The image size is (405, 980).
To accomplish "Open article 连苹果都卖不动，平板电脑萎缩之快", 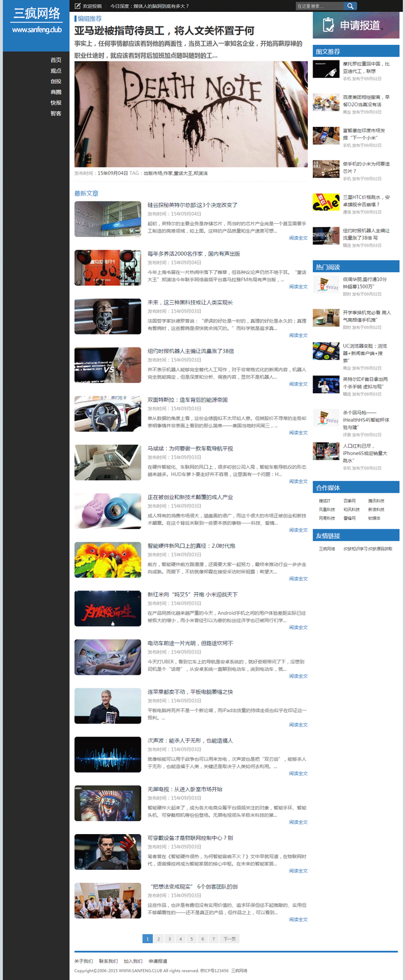I will click(x=191, y=692).
